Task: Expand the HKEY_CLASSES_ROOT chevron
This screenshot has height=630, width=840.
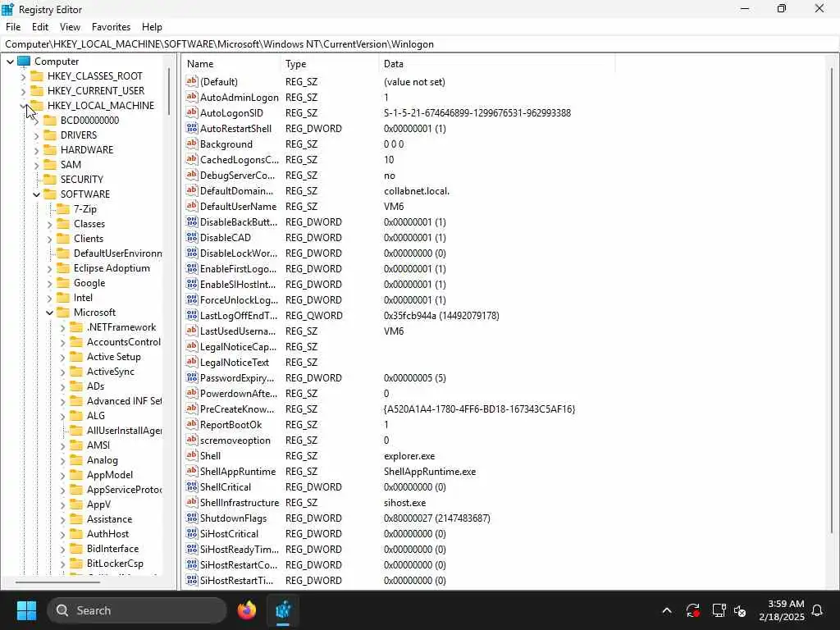Action: [23, 76]
